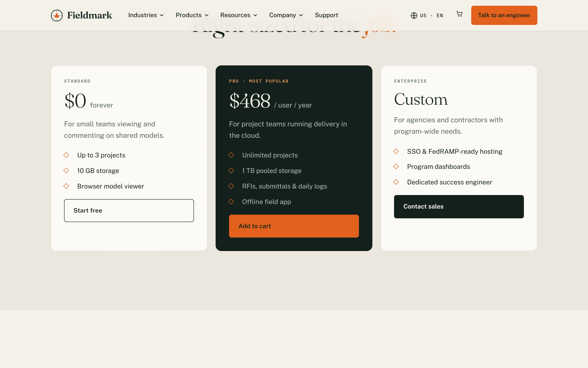The image size is (588, 368).
Task: Click Dedicated success engineer text
Action: 450,182
